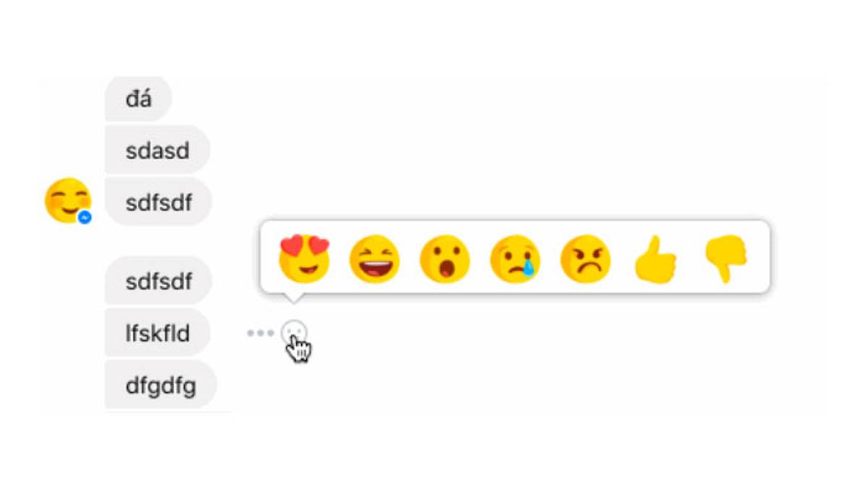
Task: Toggle the smiley reaction picker button
Action: point(294,333)
